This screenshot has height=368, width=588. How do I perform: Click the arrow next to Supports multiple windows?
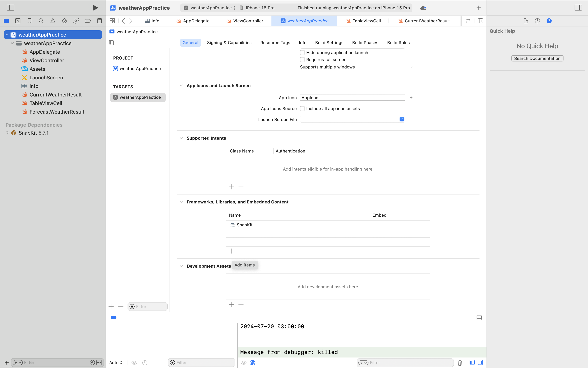click(x=411, y=67)
